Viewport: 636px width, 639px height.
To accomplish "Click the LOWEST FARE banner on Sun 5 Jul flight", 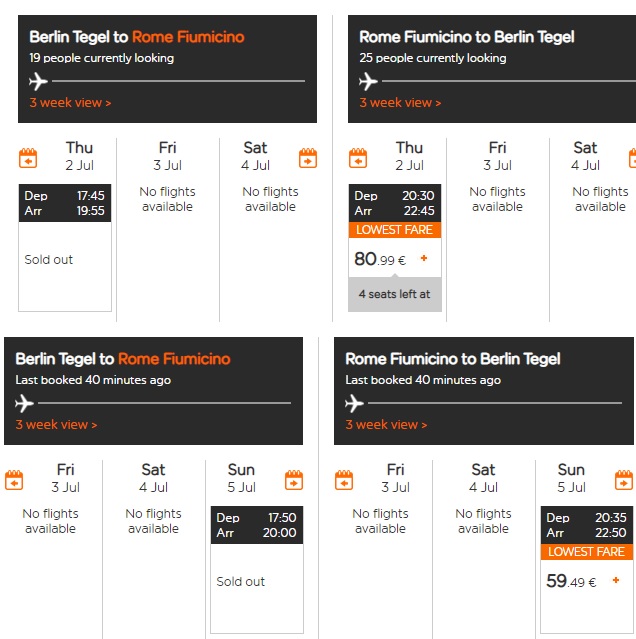I will click(587, 552).
